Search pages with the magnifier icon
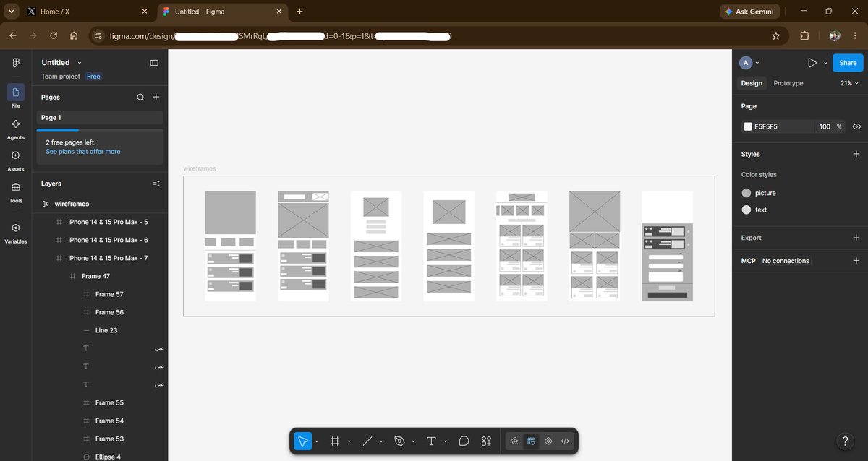This screenshot has height=461, width=868. point(140,97)
